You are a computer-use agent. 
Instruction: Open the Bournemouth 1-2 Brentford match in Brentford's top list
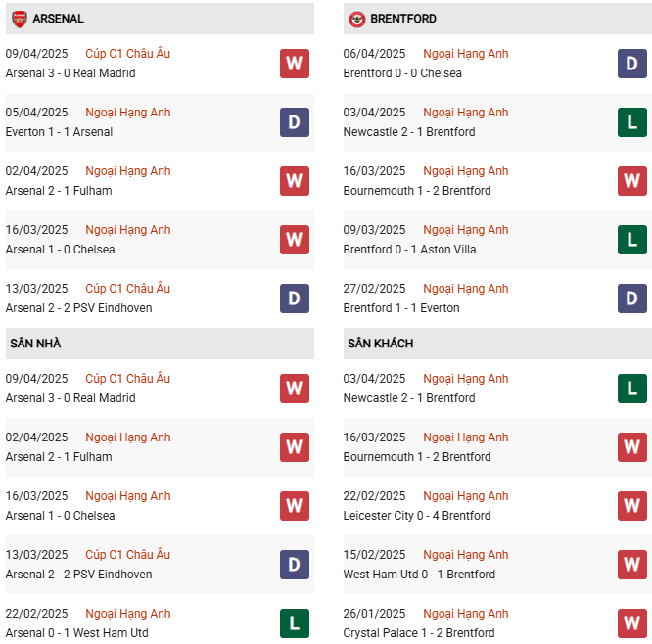(417, 191)
